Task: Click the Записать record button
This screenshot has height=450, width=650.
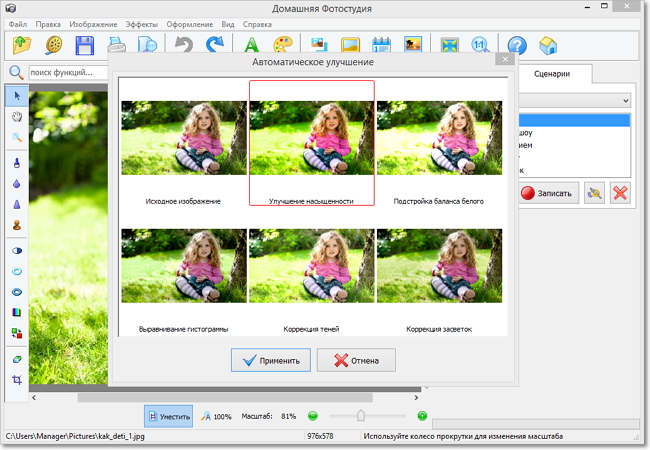Action: 549,193
